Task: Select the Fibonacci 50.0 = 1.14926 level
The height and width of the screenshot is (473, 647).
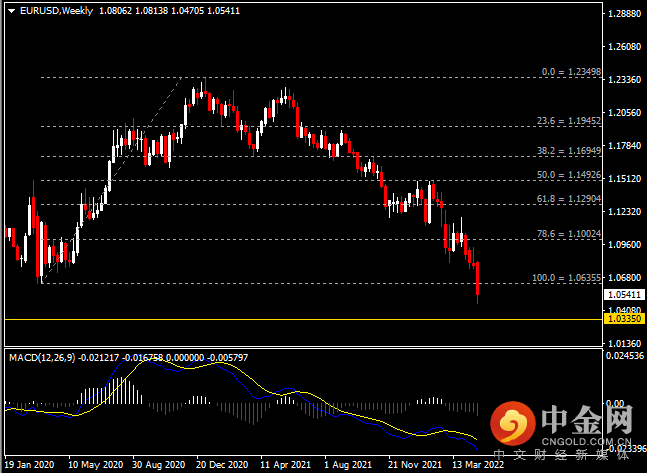Action: [x=569, y=175]
